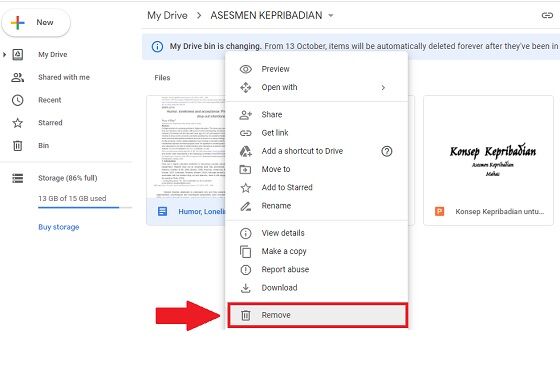Select Get link from the context menu
The width and height of the screenshot is (560, 385).
(316, 133)
